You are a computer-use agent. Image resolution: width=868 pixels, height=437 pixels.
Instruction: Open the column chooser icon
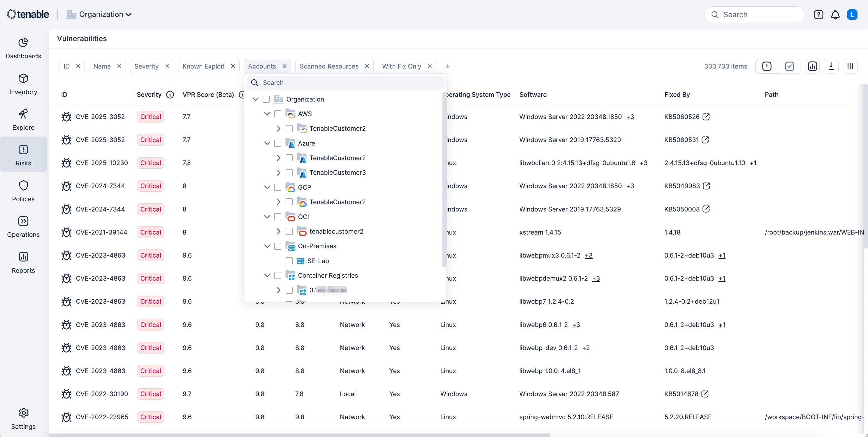(x=850, y=66)
